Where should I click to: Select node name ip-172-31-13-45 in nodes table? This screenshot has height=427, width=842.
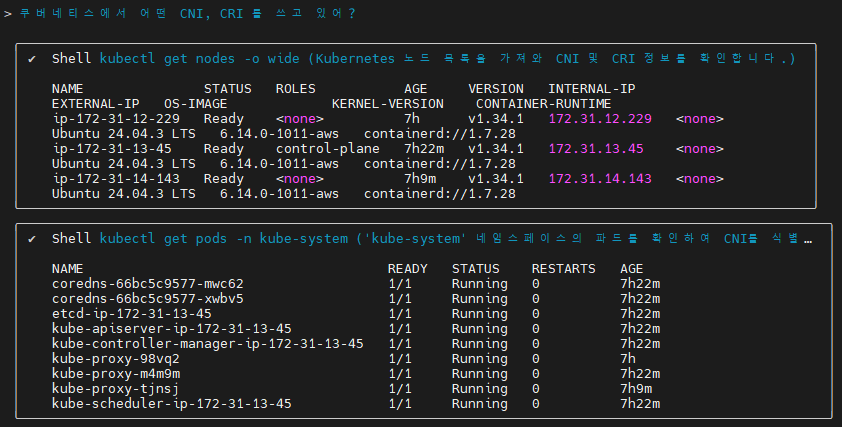coord(112,149)
